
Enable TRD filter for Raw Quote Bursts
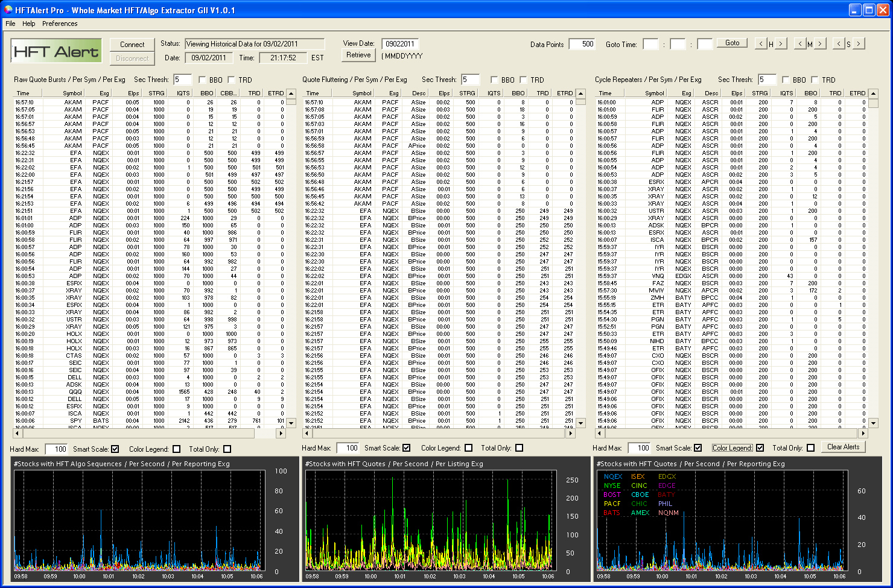coord(232,80)
